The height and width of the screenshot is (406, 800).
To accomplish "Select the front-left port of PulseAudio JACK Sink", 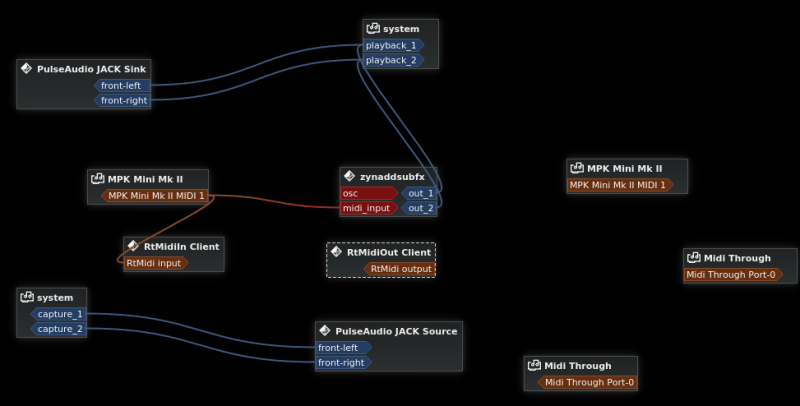I will pyautogui.click(x=122, y=86).
